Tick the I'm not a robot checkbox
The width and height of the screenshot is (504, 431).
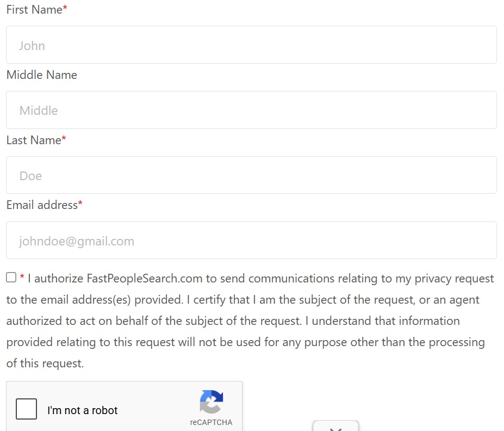[26, 409]
